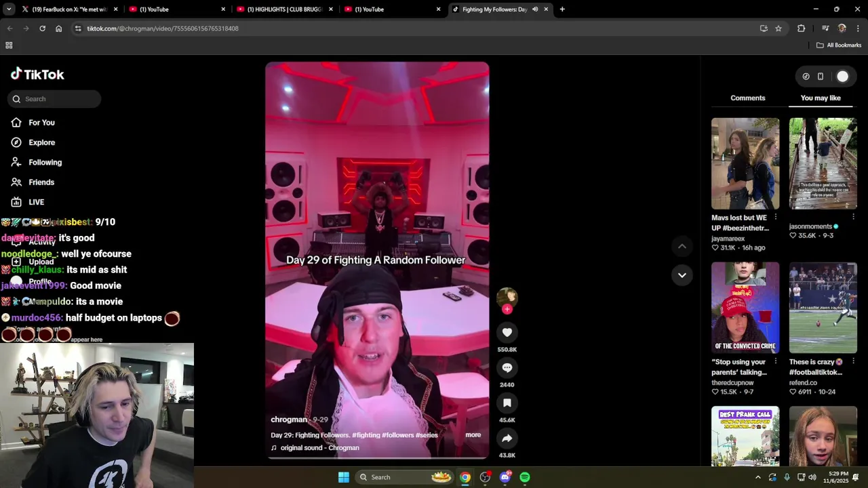
Task: Open options menu for Mavs lost video
Action: point(775,218)
